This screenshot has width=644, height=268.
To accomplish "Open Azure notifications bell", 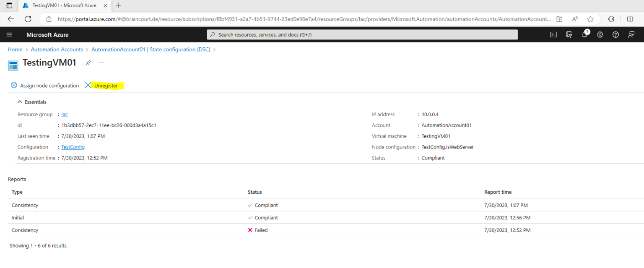I will point(584,35).
